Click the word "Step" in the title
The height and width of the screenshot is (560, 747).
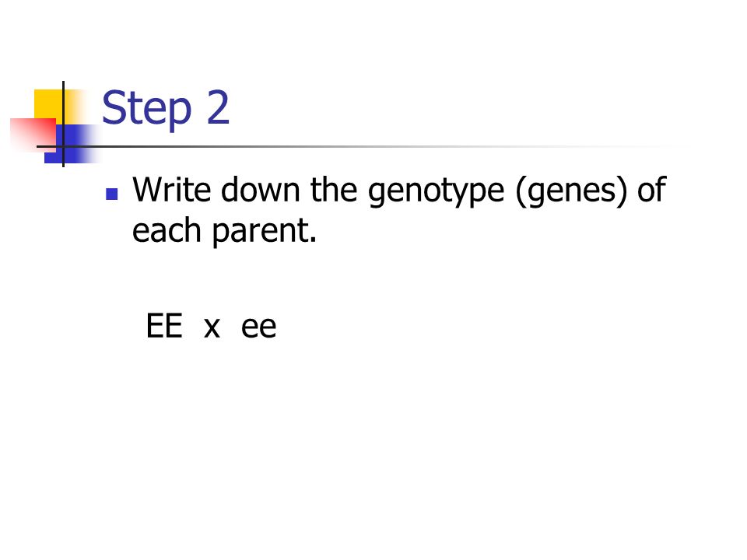click(147, 110)
